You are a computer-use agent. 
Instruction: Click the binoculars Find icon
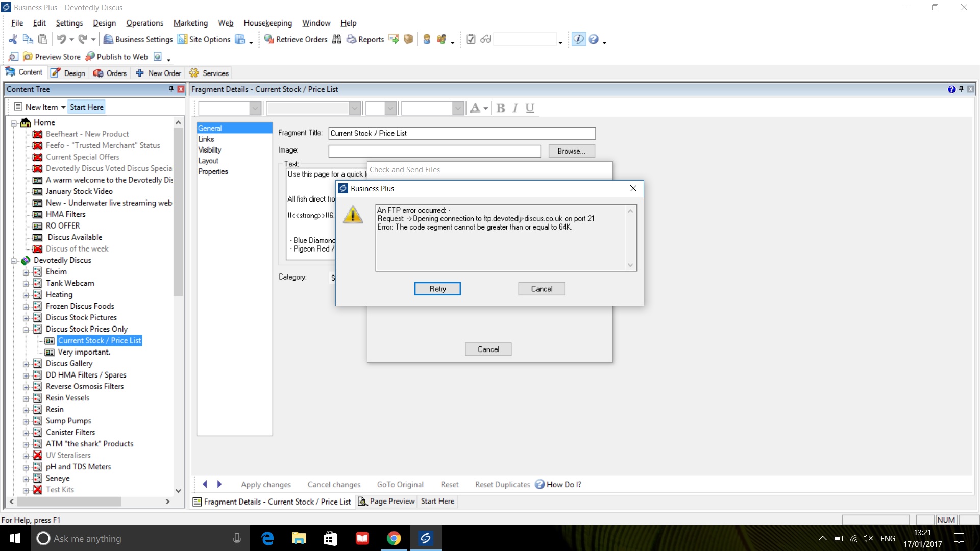click(x=337, y=39)
